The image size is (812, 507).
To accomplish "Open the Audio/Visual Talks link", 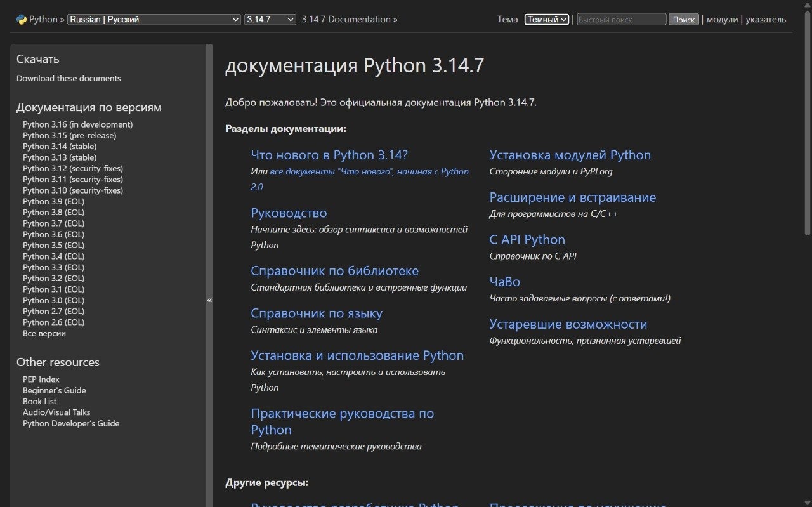I will 56,412.
